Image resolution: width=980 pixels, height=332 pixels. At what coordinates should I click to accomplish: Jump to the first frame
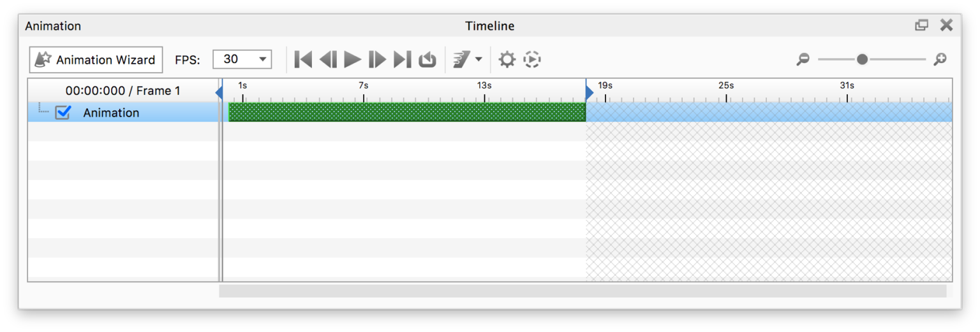[x=303, y=60]
